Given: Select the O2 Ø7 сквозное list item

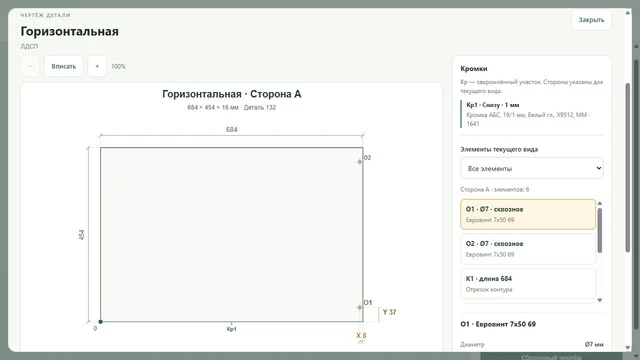Looking at the screenshot, I should (x=528, y=249).
